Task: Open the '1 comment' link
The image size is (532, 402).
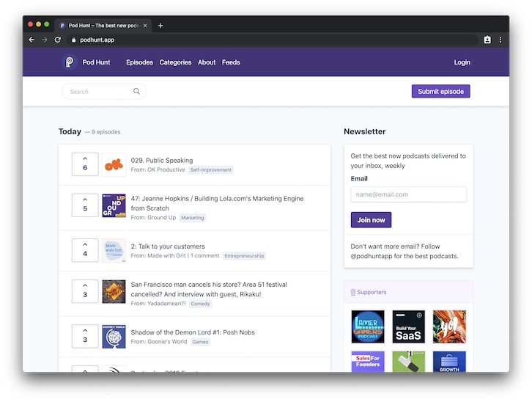Action: pyautogui.click(x=205, y=256)
